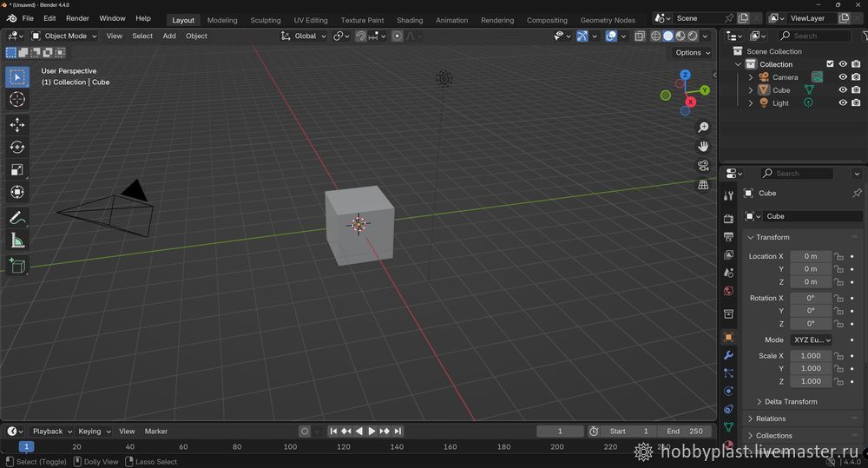Open the Options dropdown

click(693, 53)
